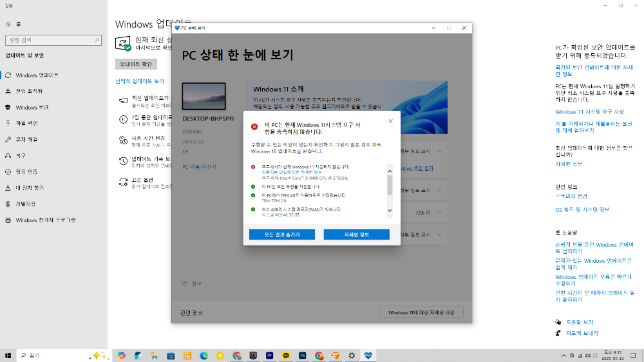Open the 지원되는 CPU에 대한 자세한 정보 link
Screen dimensions: 644x362
292,172
